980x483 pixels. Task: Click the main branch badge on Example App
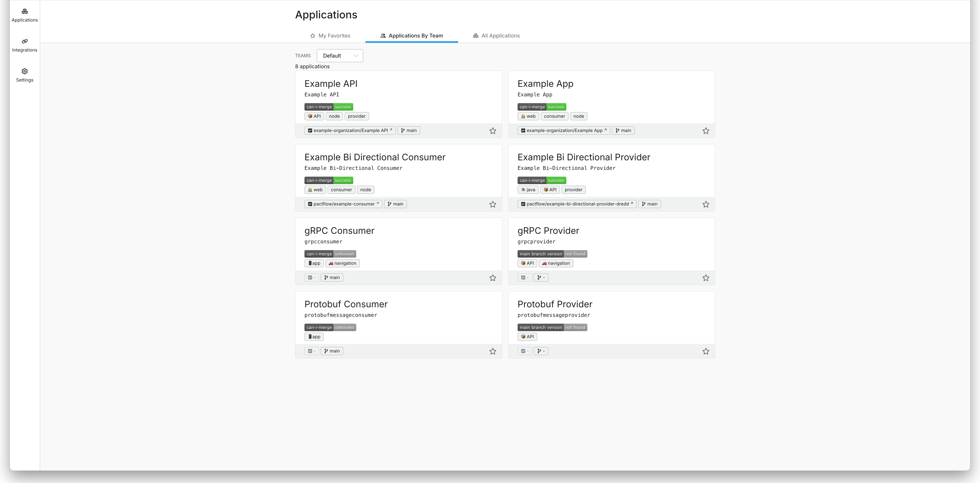point(623,130)
